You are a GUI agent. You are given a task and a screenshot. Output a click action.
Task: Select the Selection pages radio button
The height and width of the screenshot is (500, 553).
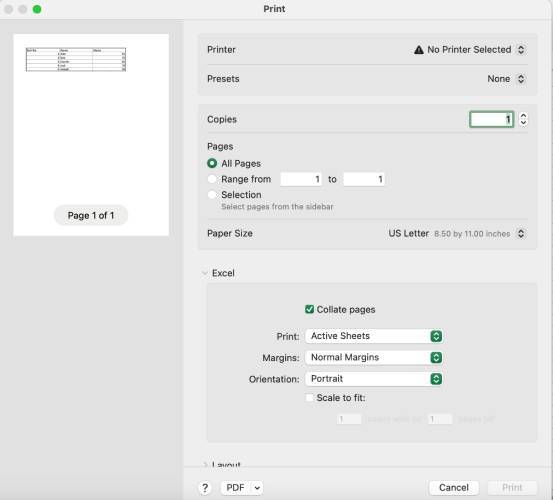click(x=212, y=195)
